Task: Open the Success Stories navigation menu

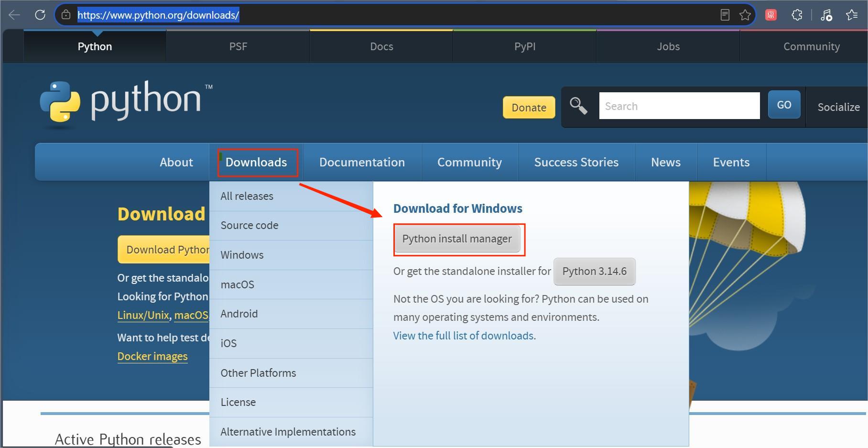Action: (576, 162)
